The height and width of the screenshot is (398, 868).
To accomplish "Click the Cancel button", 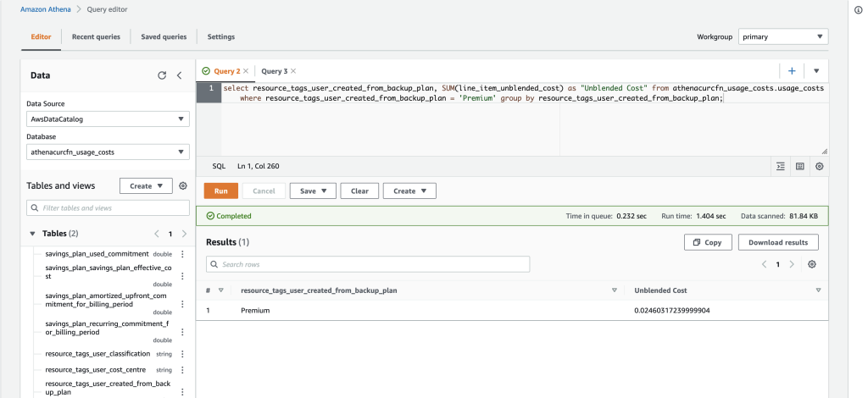I will [x=264, y=191].
